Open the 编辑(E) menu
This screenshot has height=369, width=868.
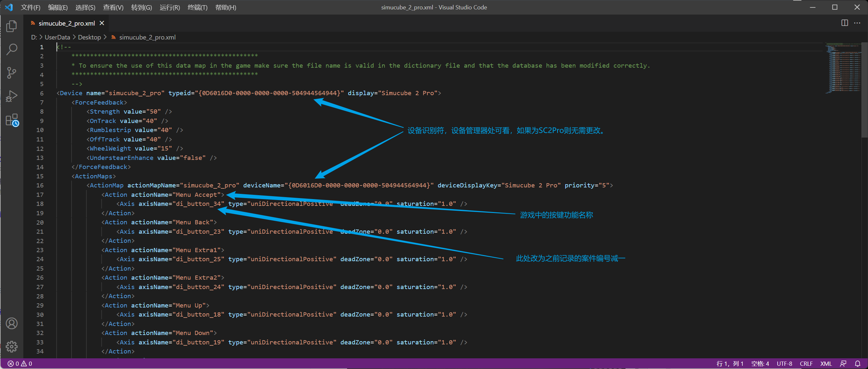58,7
